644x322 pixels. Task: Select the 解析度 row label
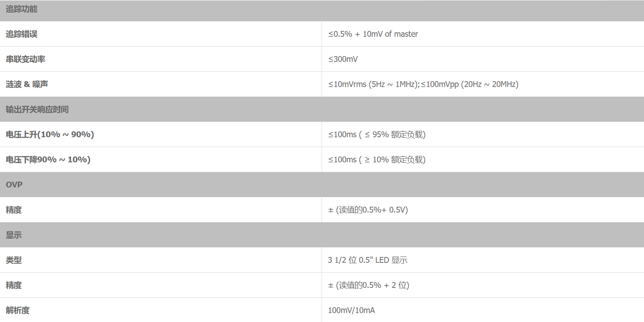(17, 310)
